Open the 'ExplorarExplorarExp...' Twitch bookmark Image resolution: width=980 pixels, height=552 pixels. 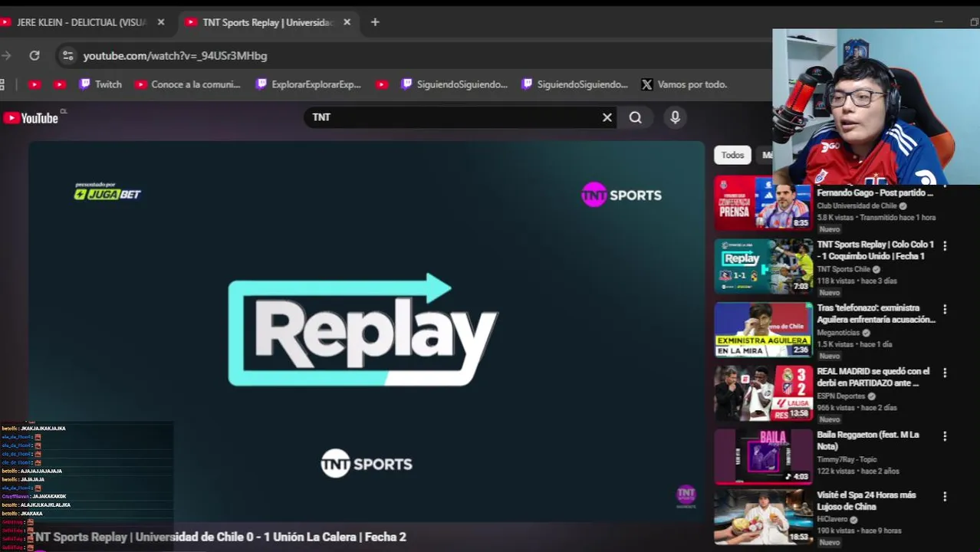point(309,84)
